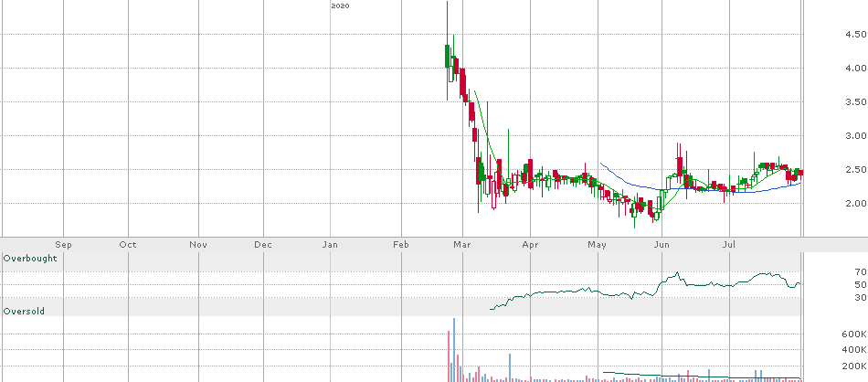Image resolution: width=868 pixels, height=382 pixels.
Task: Click the Oversold indicator label
Action: pos(24,312)
